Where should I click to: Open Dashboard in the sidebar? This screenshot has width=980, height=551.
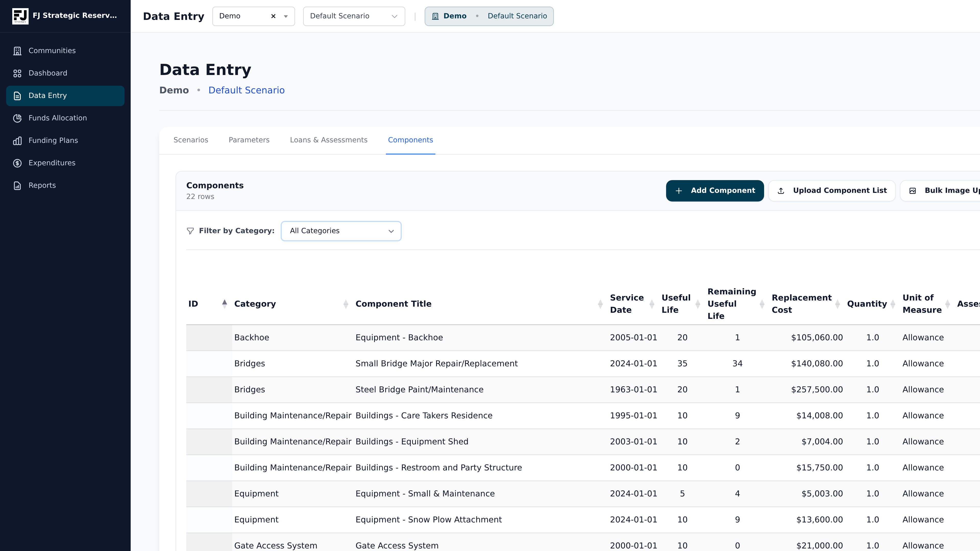[65, 73]
